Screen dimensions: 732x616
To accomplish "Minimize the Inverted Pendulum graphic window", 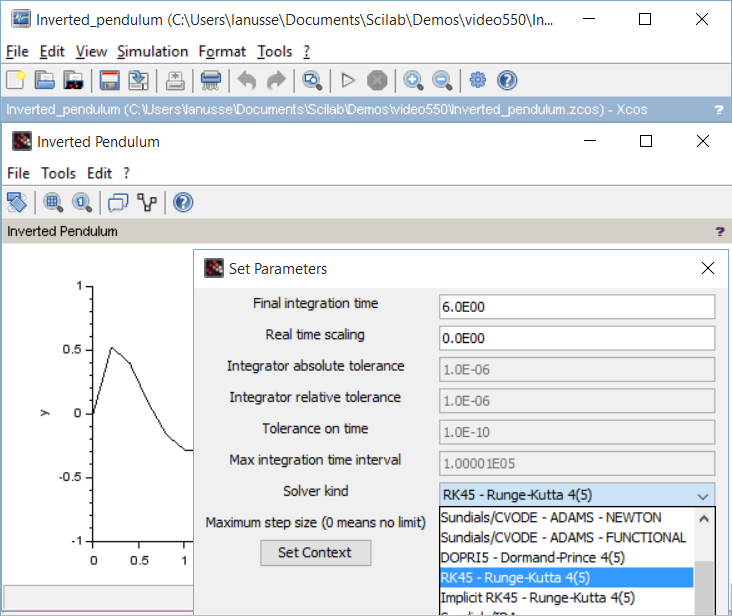I will (x=590, y=141).
